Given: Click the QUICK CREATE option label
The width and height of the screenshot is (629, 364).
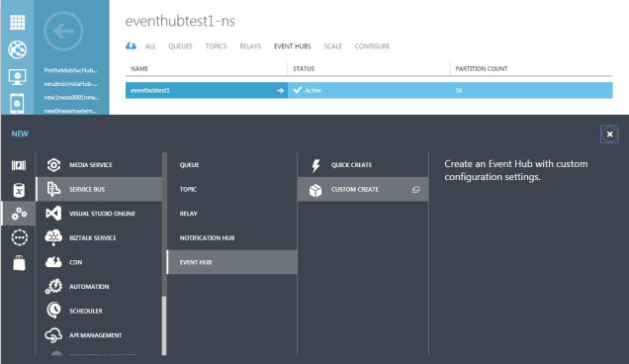Looking at the screenshot, I should click(x=352, y=165).
